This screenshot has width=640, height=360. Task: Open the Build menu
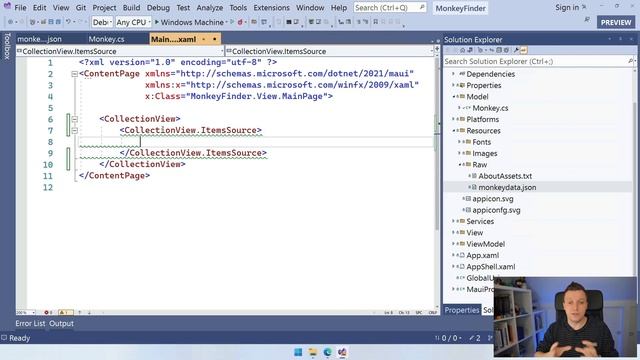[131, 8]
